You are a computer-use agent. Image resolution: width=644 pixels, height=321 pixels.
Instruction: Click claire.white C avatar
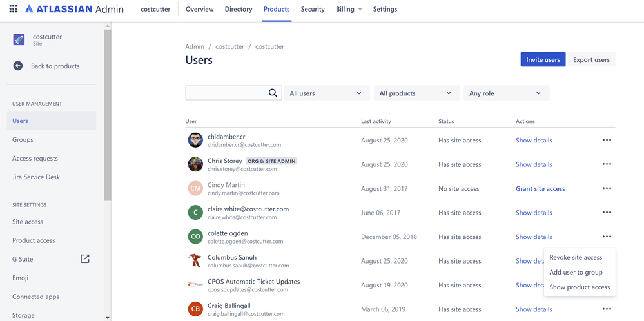(195, 213)
